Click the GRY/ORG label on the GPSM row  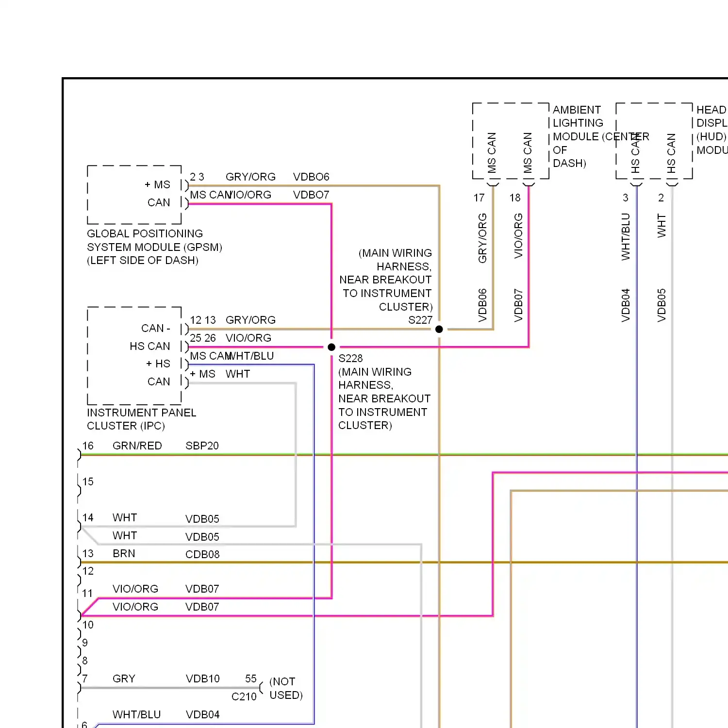(250, 177)
